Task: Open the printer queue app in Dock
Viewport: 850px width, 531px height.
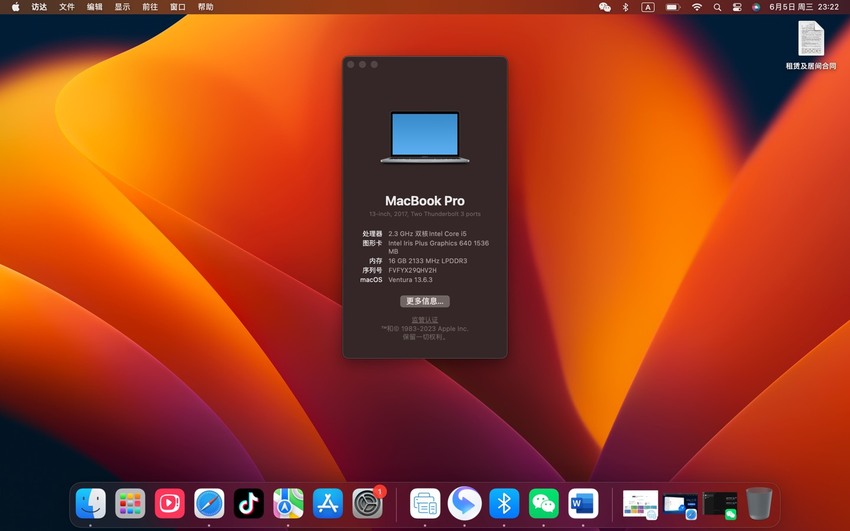Action: point(425,503)
